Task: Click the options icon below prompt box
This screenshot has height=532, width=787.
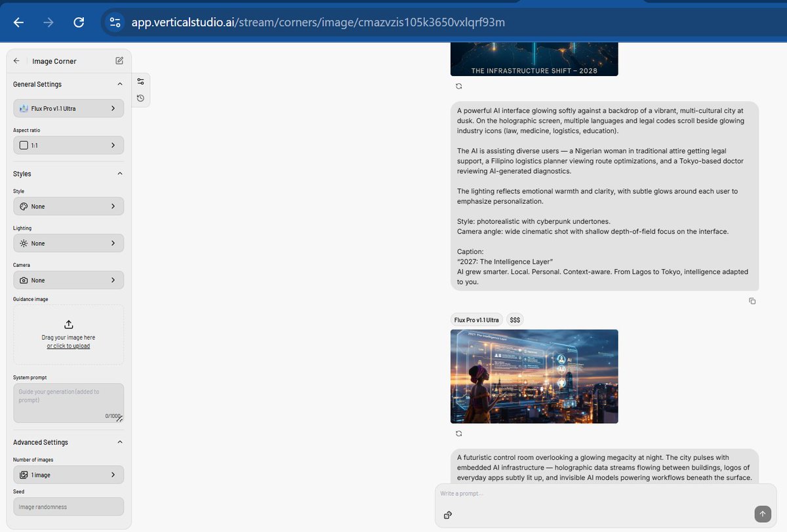Action: (448, 515)
